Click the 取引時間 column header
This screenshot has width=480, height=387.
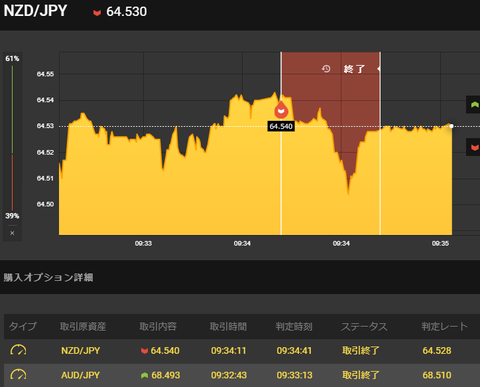[228, 326]
